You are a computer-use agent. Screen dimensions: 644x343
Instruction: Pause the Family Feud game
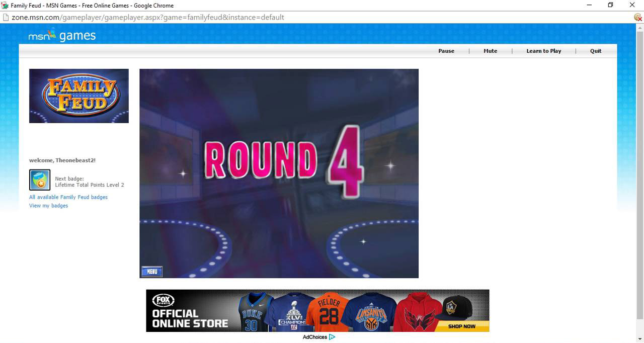(x=446, y=51)
